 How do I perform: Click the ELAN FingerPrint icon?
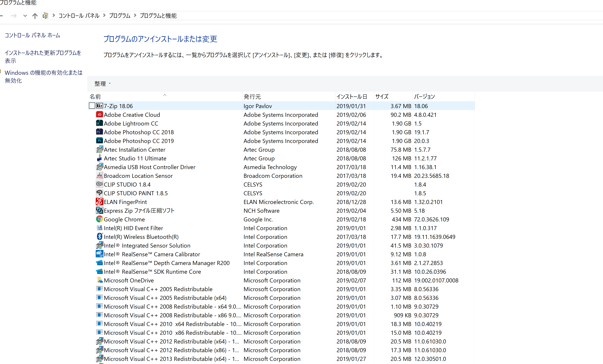pyautogui.click(x=99, y=202)
